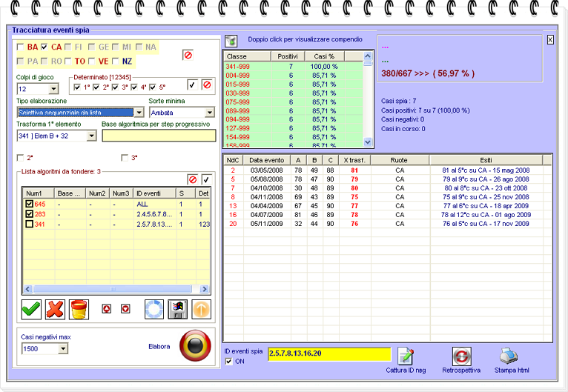
Task: Uncheck the ON checkbox under ID eventi spia
Action: pyautogui.click(x=228, y=361)
